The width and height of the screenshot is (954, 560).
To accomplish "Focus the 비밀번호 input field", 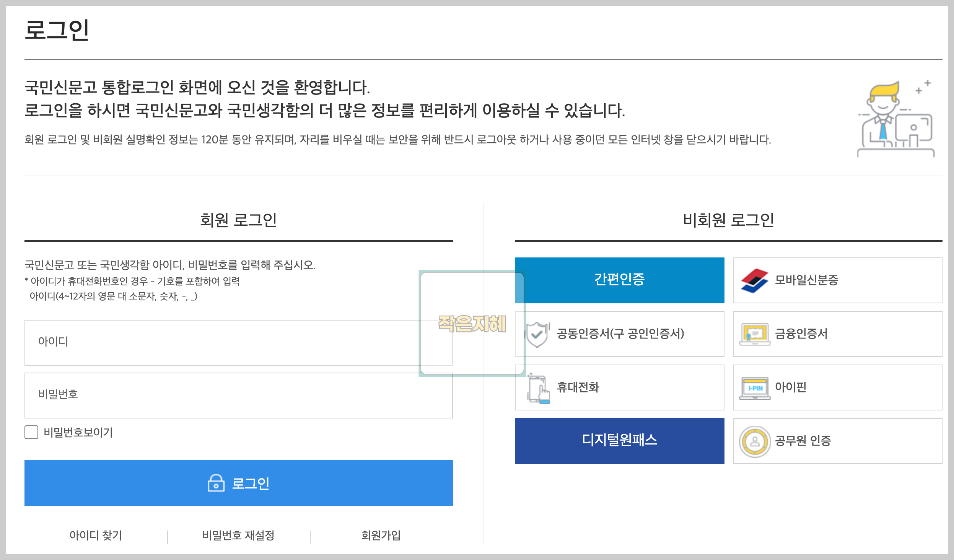I will pos(238,395).
